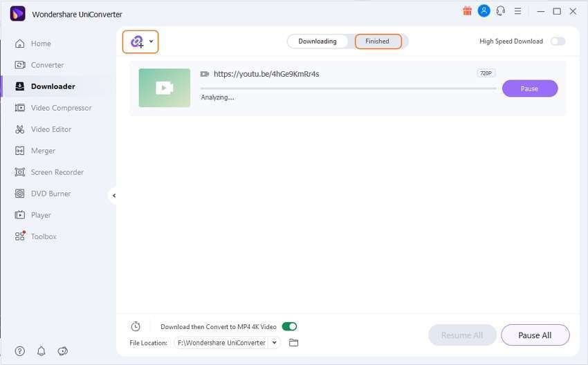Screen dimensions: 588x365
Task: Click the youtu.be video URL text
Action: tap(266, 74)
